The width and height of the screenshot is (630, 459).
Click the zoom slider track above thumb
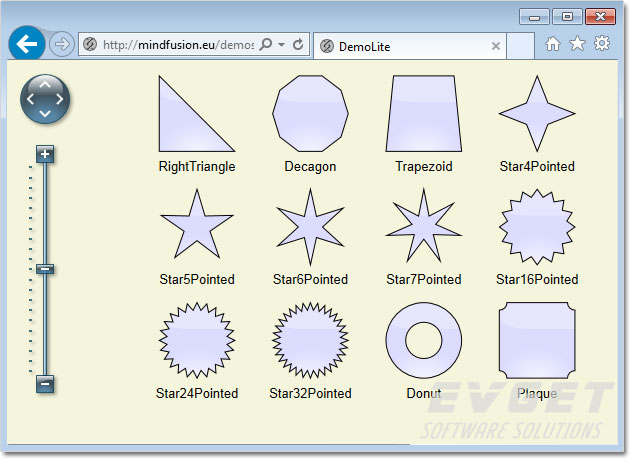[45, 213]
